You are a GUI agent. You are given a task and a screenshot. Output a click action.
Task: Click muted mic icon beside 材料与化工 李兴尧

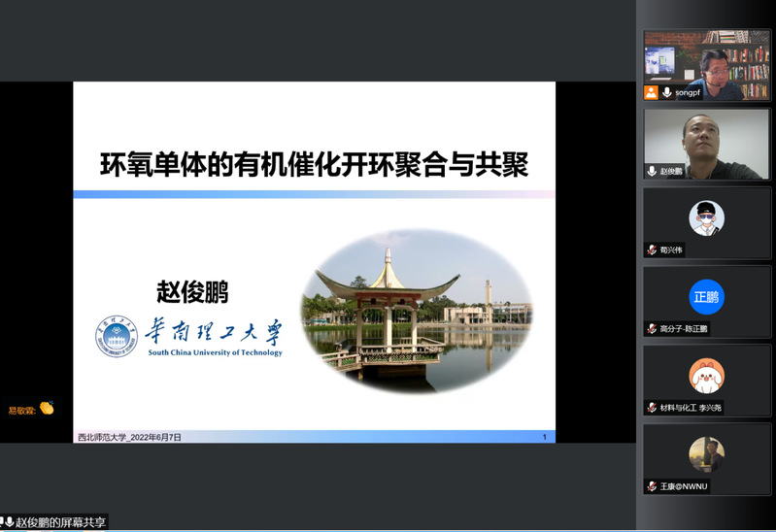(652, 408)
